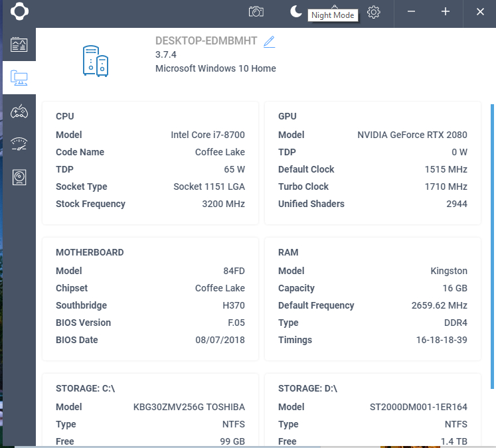Click the vertical blue scrollbar
Screen dimensions: 496x448
492,247
